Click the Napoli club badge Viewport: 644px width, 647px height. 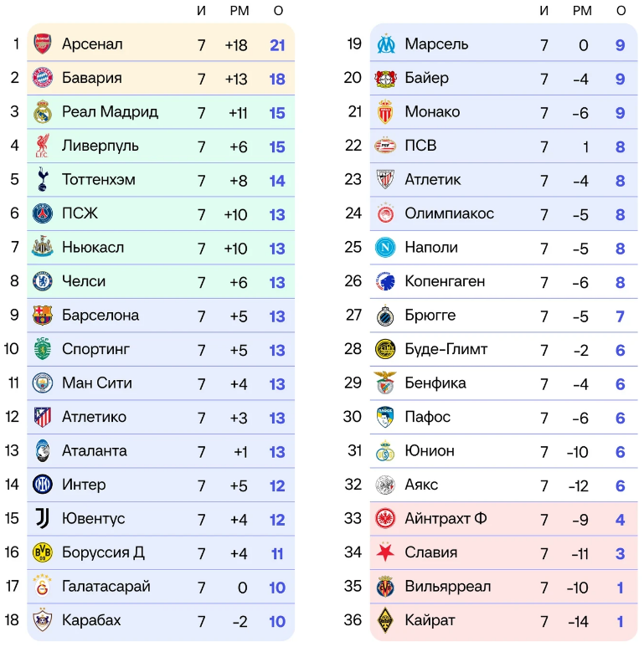[x=384, y=248]
